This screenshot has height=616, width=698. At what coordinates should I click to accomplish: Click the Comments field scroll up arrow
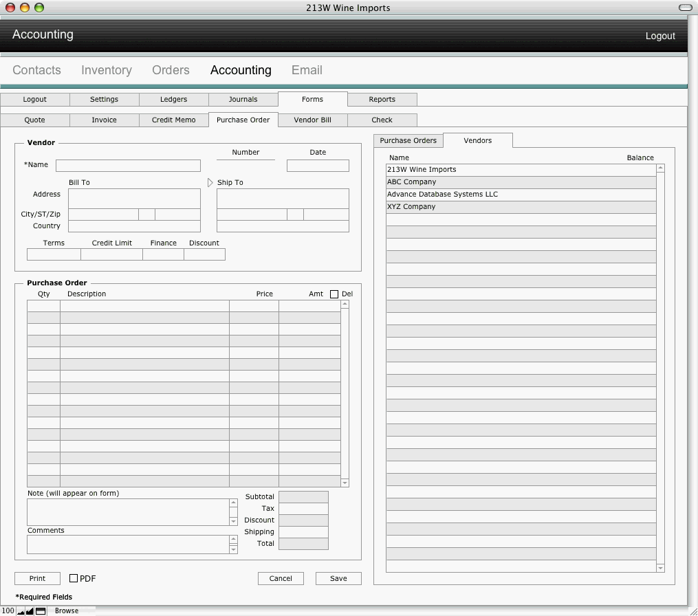tap(233, 540)
